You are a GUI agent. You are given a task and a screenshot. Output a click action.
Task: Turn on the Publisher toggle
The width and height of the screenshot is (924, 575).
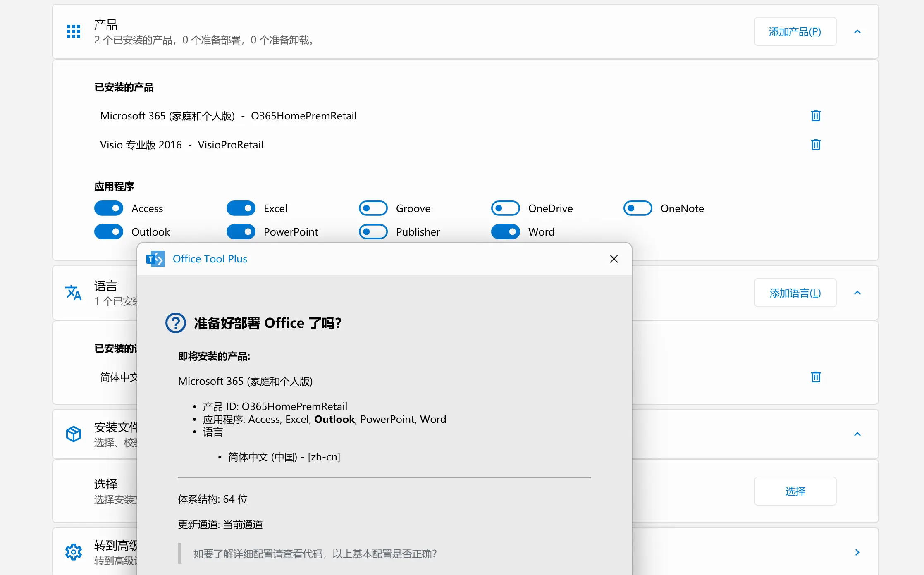pyautogui.click(x=373, y=231)
